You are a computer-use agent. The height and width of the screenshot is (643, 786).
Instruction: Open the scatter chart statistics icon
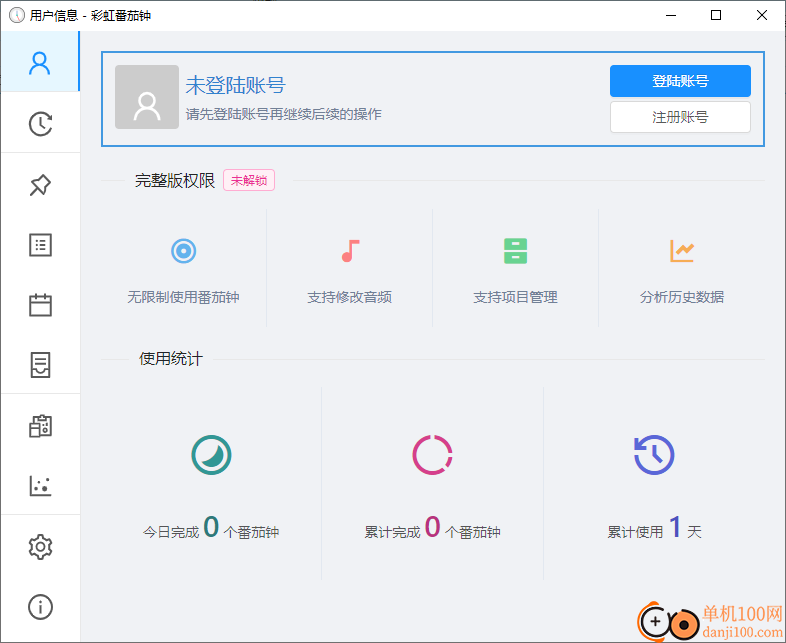[40, 486]
